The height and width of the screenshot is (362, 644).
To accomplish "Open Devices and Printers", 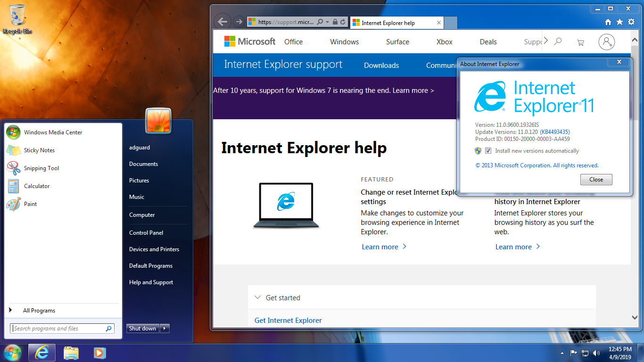I will [x=154, y=249].
